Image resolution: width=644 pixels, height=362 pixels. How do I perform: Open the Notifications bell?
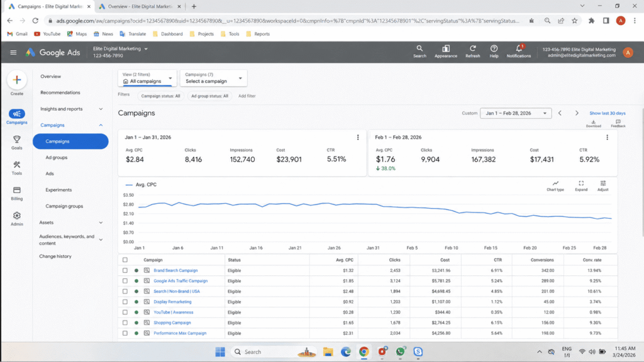[519, 48]
